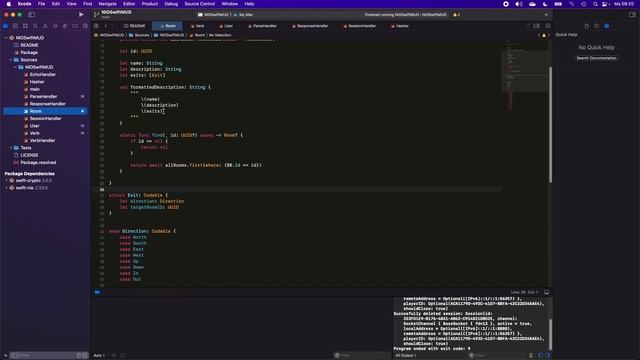This screenshot has width=640, height=360.
Task: Open the Source Control navigator icon
Action: click(16, 26)
